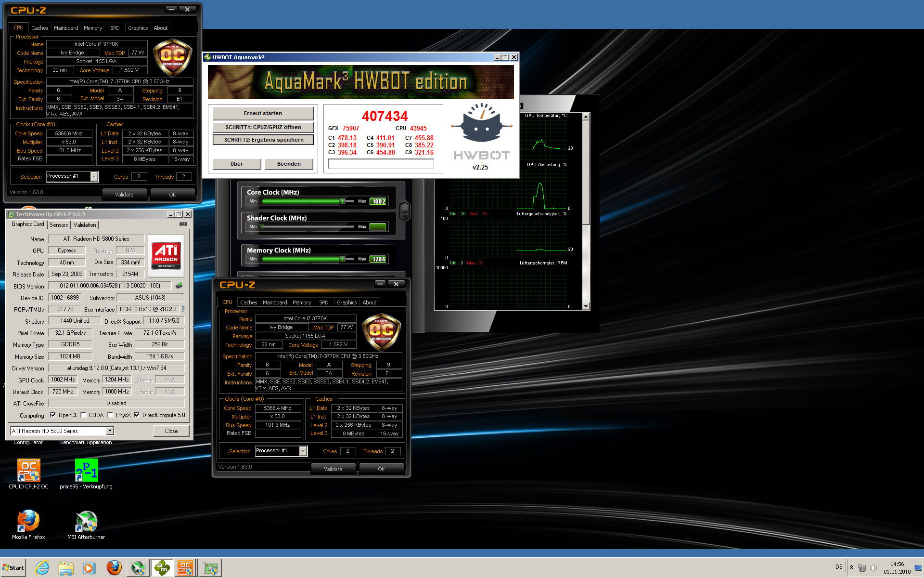Click the ATI Radeon logo in GPU-Z
924x578 pixels.
166,256
